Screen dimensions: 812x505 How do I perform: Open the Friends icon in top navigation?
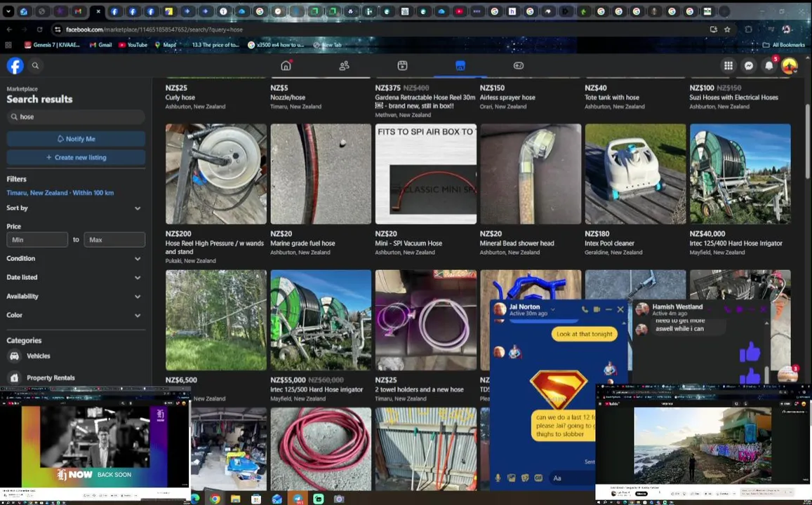click(344, 65)
